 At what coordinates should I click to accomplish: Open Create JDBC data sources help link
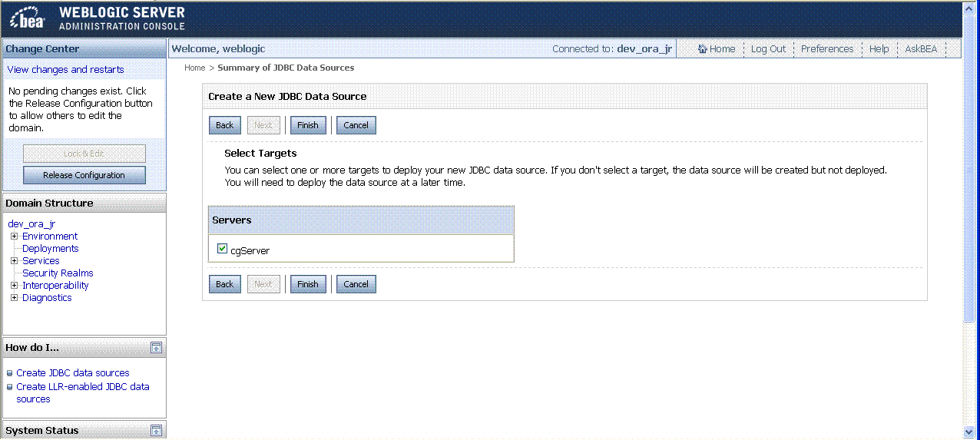point(73,373)
